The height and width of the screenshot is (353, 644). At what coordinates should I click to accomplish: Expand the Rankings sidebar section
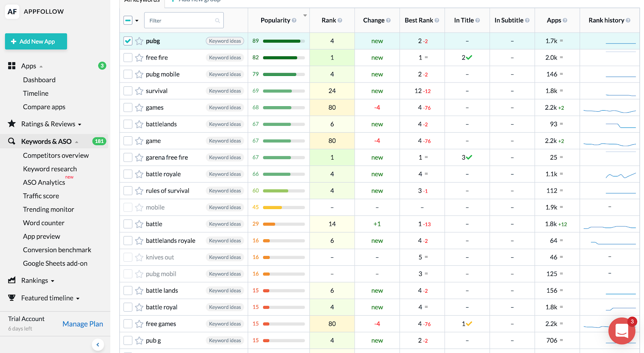pyautogui.click(x=53, y=281)
